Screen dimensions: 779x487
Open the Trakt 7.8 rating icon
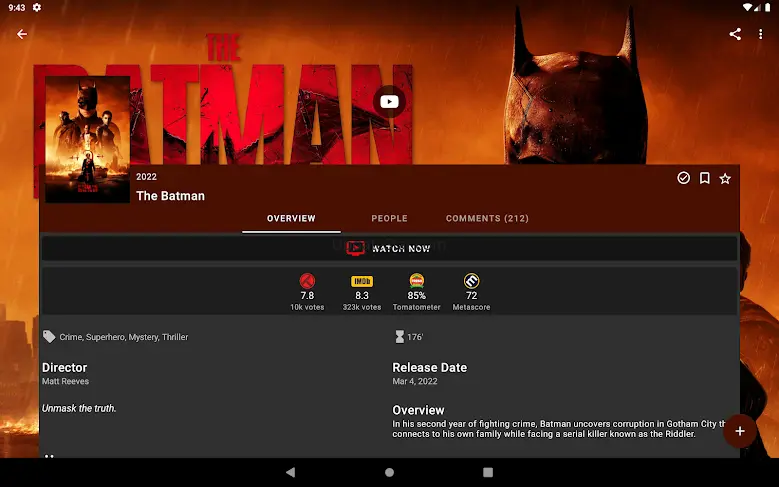(x=308, y=281)
